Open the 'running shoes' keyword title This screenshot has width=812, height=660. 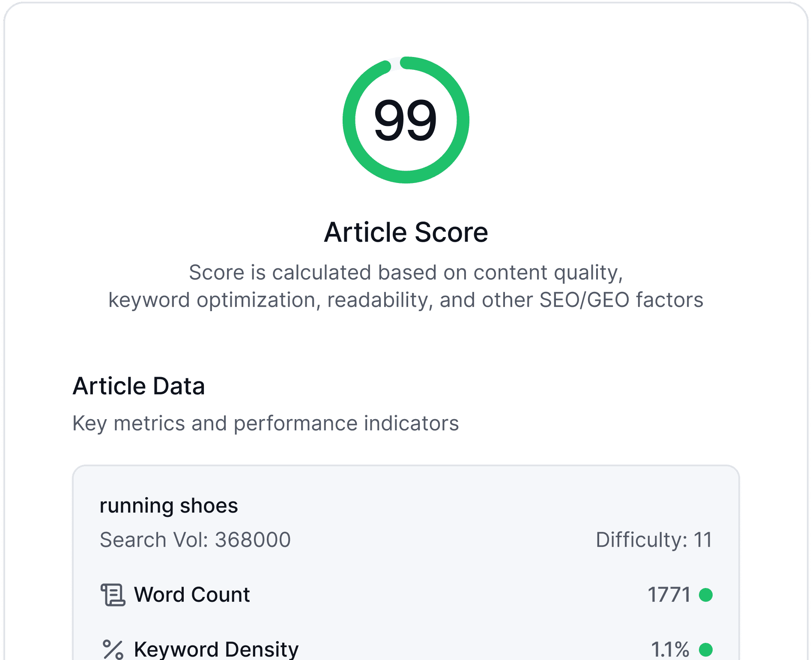pyautogui.click(x=169, y=506)
